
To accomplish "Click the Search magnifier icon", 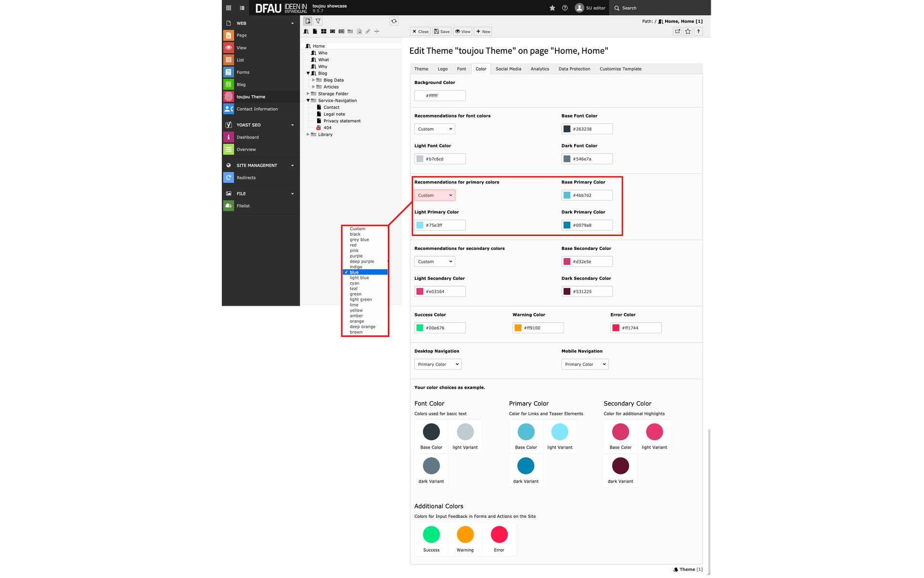I will pos(616,8).
